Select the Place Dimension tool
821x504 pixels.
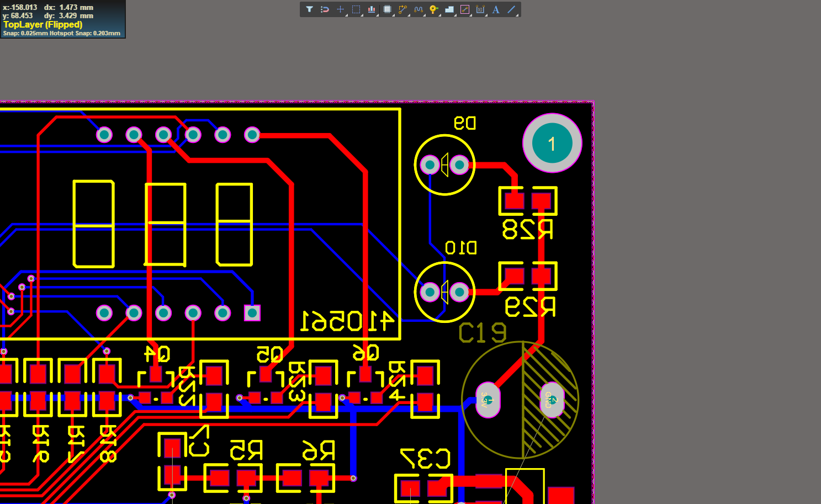coord(480,9)
